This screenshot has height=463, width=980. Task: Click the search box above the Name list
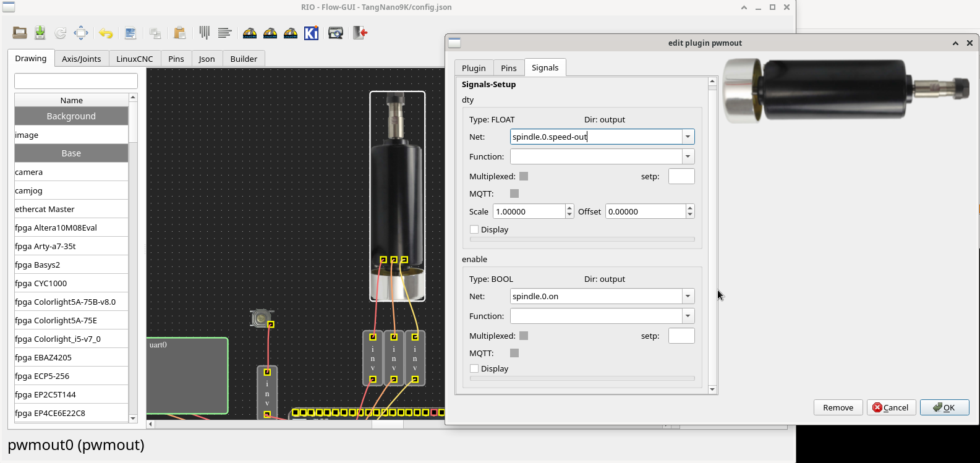pyautogui.click(x=76, y=81)
